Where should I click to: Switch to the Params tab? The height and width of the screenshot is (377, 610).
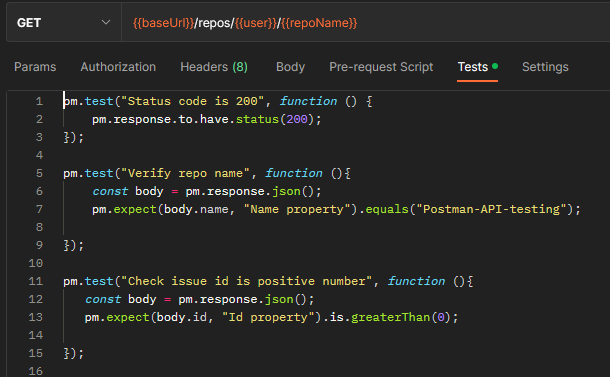[35, 67]
